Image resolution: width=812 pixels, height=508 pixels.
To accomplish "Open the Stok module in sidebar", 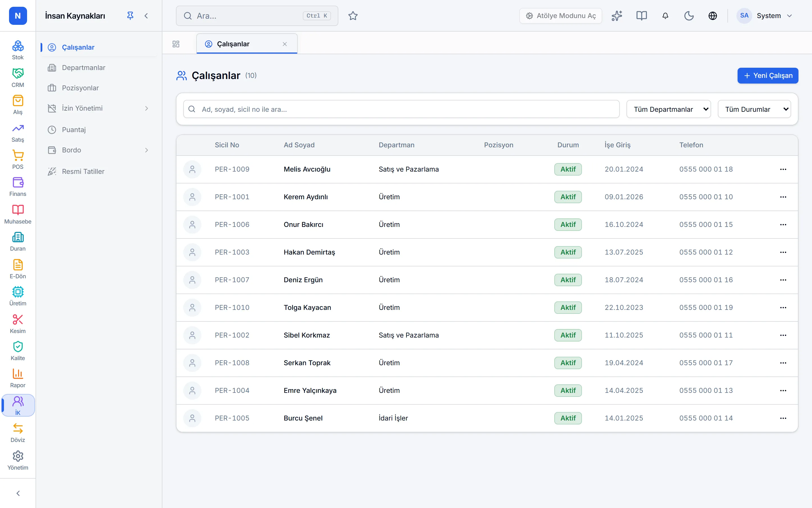I will [x=18, y=51].
